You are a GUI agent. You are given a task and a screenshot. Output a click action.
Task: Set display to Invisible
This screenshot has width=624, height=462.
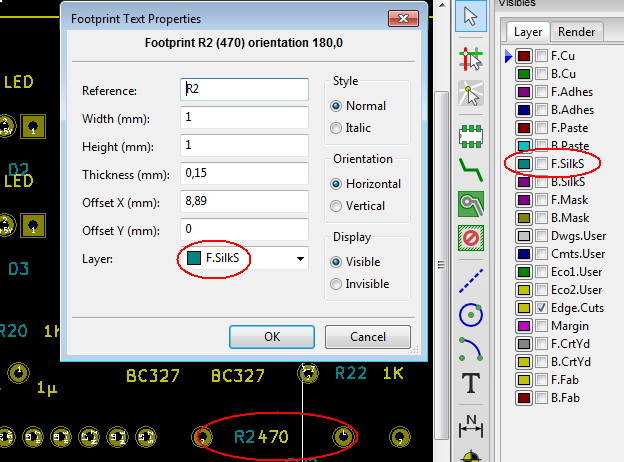tap(336, 284)
